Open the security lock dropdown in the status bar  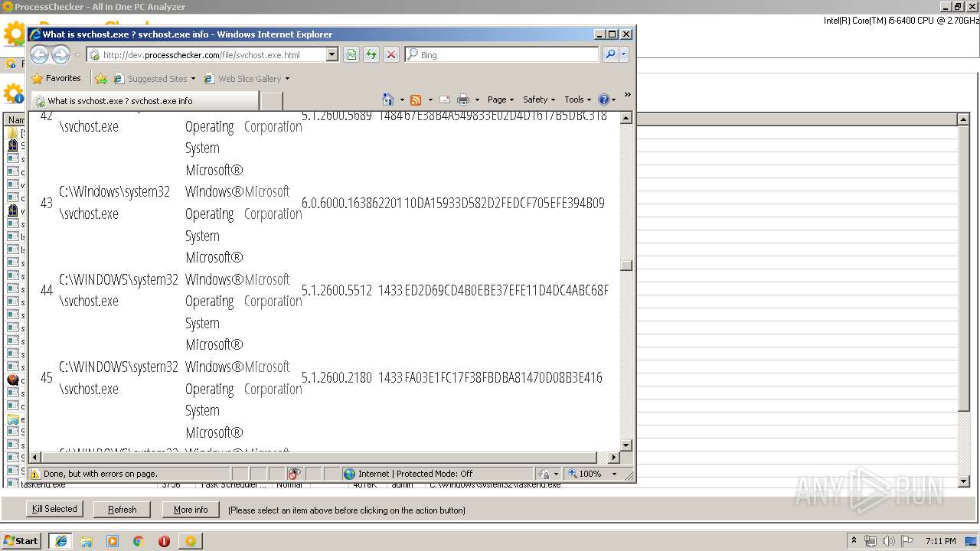(x=548, y=474)
